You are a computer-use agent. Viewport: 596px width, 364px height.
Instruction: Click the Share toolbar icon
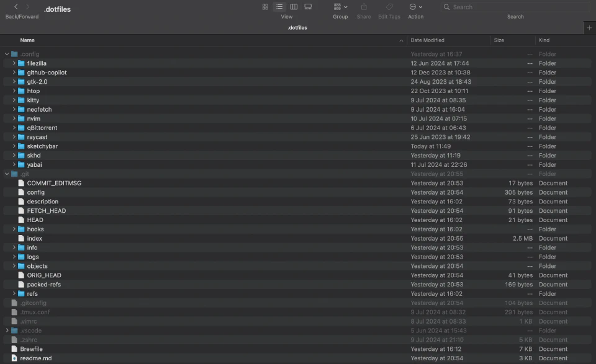coord(364,7)
